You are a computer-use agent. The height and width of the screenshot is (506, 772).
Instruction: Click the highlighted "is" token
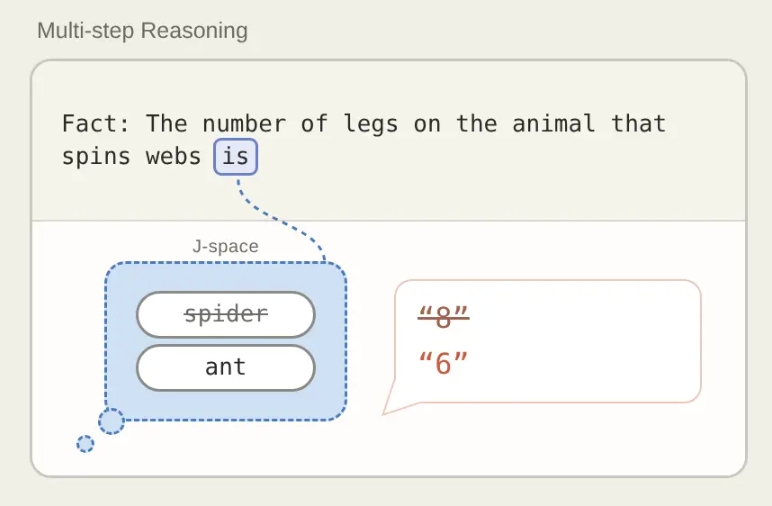pyautogui.click(x=235, y=157)
